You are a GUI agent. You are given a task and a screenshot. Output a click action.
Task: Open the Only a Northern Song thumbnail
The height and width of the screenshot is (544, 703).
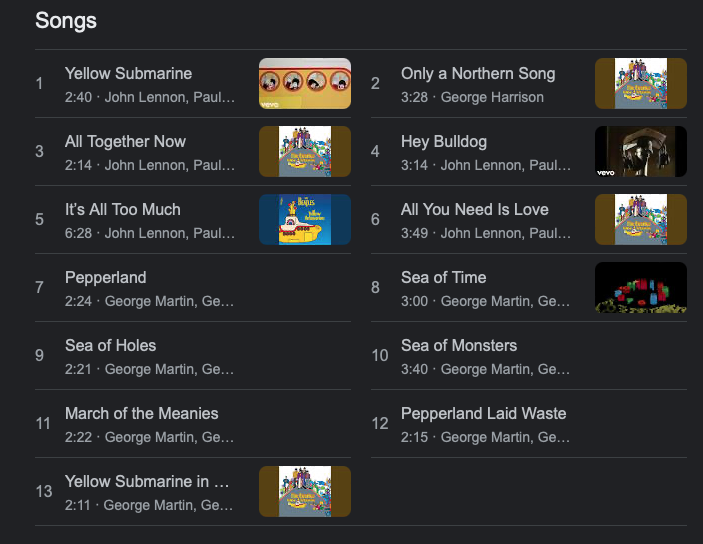coord(641,83)
